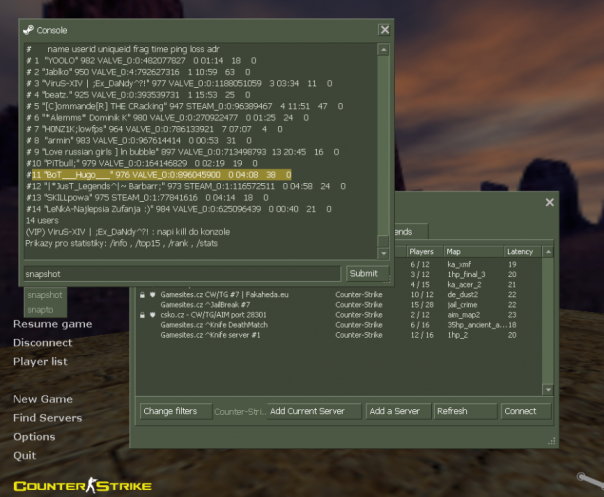Select server 'Gamesites.cz ^Knife server #1'
The height and width of the screenshot is (497, 604).
point(210,335)
